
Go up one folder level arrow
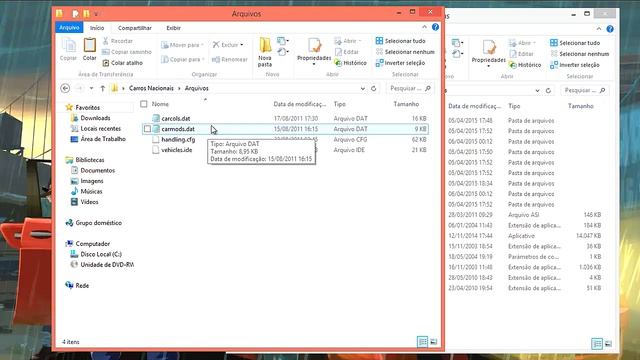point(103,88)
